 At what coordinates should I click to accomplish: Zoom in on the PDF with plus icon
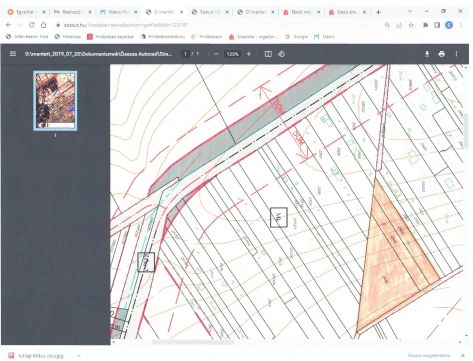pos(249,54)
